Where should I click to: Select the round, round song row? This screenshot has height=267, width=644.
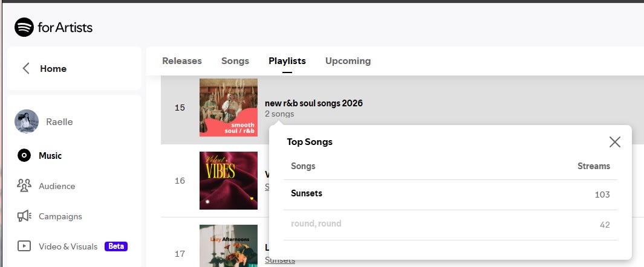450,225
